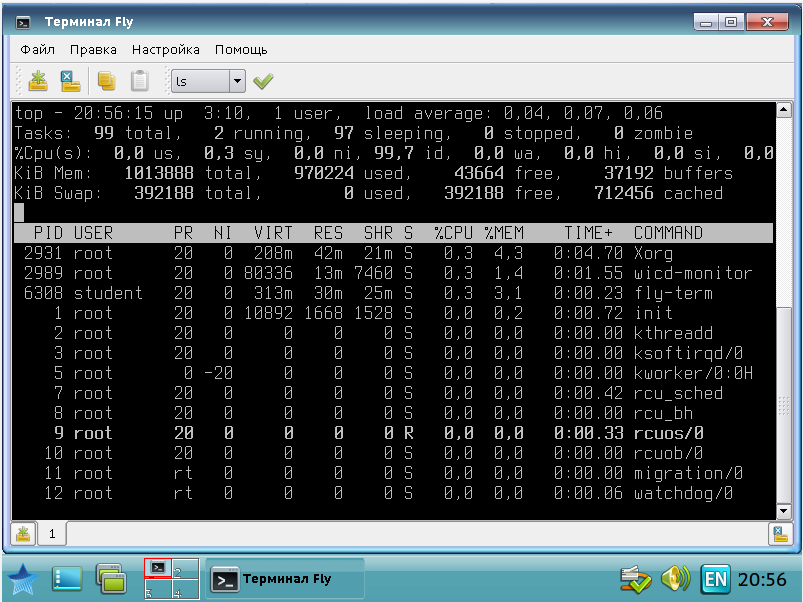
Task: Click the terminal scrollbar down arrow
Action: [784, 511]
